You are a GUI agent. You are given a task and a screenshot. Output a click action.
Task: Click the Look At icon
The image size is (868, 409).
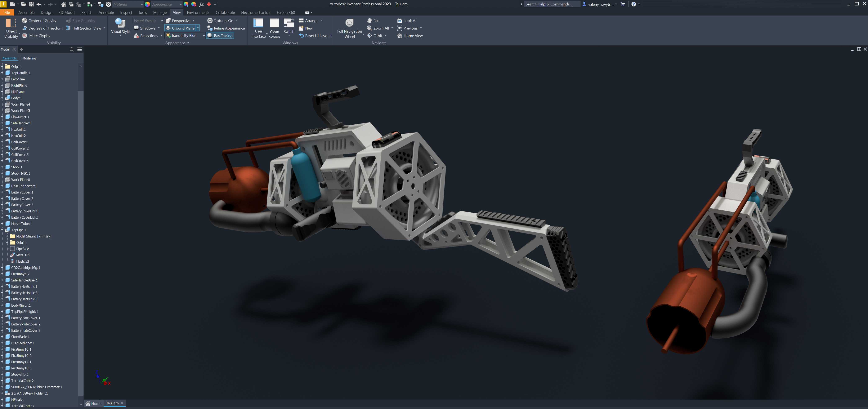pos(399,21)
